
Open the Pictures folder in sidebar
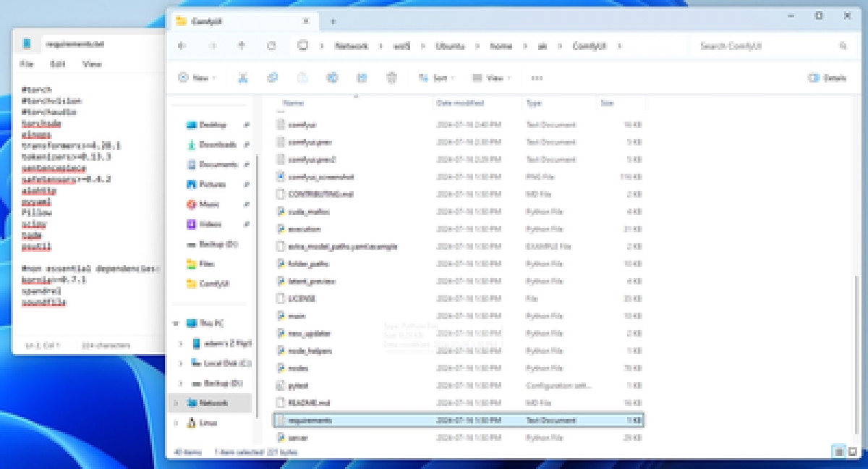click(x=212, y=185)
